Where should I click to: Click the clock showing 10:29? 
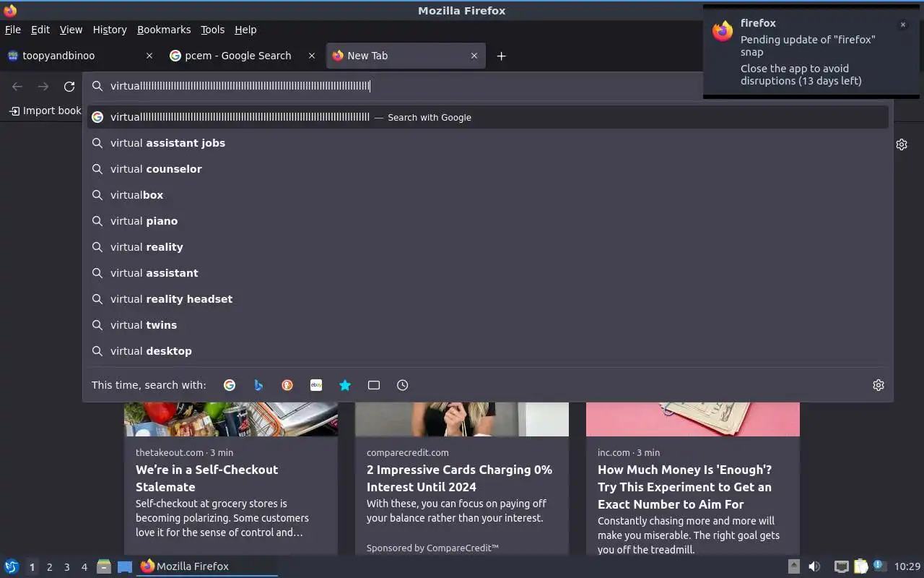[x=907, y=566]
